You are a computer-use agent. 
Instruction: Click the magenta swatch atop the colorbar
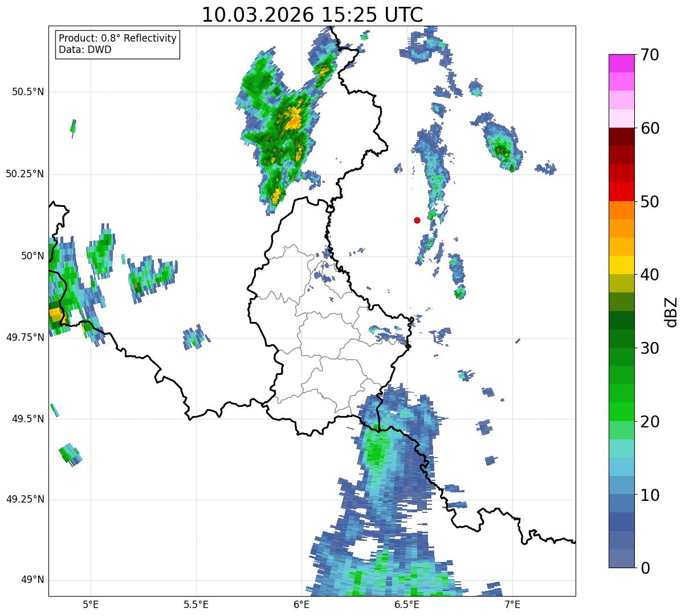[622, 63]
